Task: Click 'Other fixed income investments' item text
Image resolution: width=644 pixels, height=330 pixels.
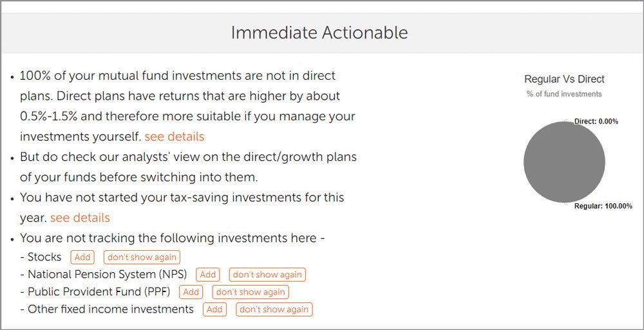Action: pos(110,309)
